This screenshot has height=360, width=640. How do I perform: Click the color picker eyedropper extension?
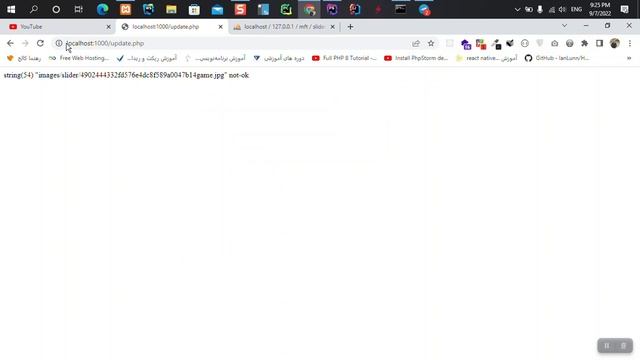point(496,44)
